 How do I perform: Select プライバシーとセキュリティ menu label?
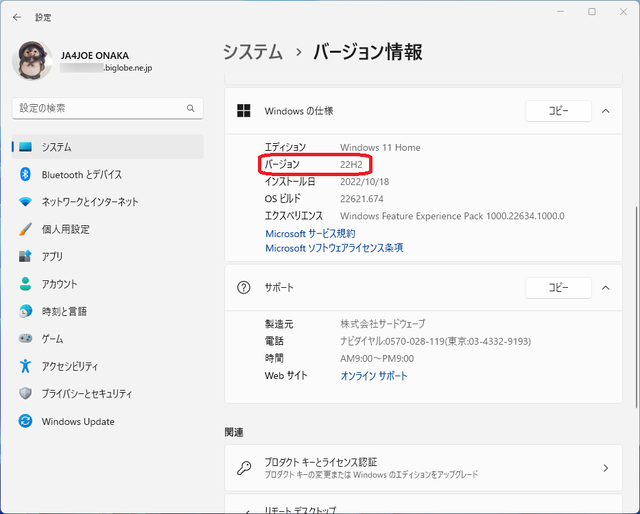(87, 394)
